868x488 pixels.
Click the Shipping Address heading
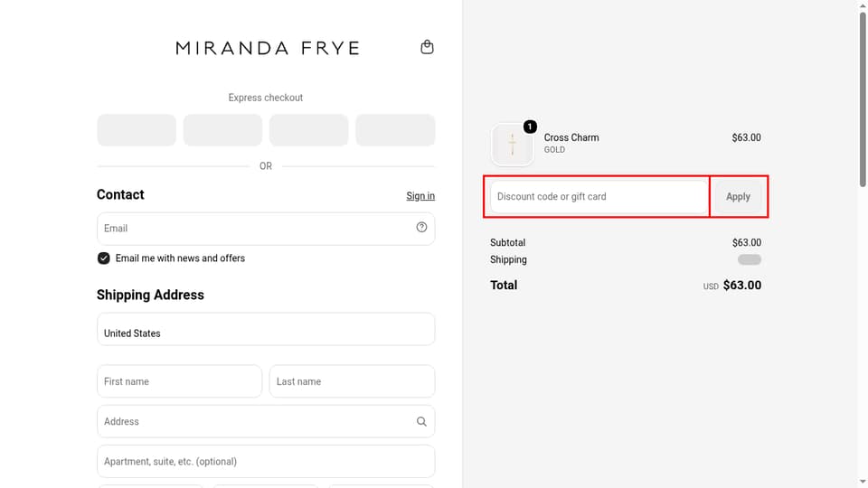(151, 295)
